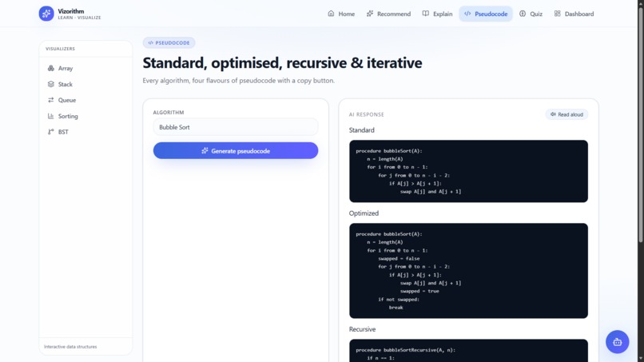Click the Generate pseudocode button
The image size is (644, 362).
pos(236,151)
